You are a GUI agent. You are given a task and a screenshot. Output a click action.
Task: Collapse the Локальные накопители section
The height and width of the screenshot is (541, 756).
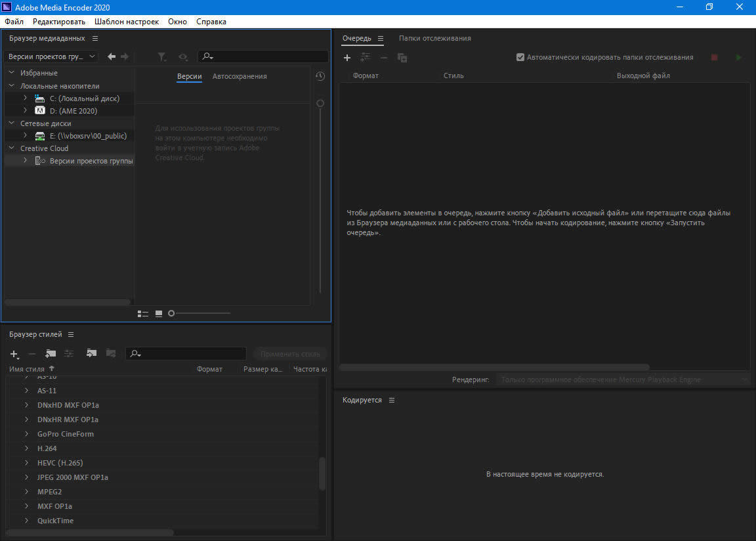point(12,86)
